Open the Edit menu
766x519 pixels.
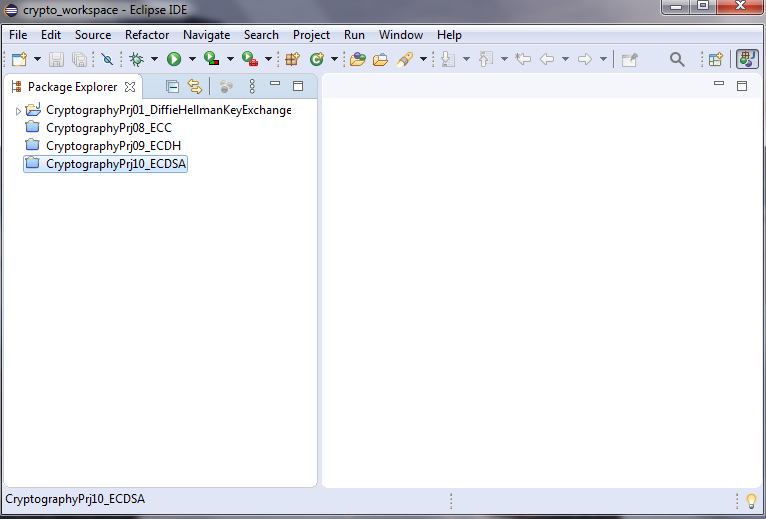(x=51, y=35)
